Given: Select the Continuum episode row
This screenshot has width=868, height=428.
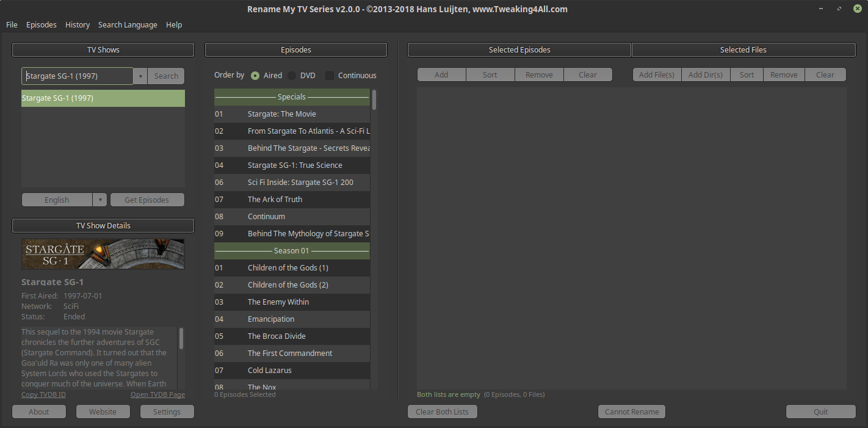Looking at the screenshot, I should (292, 216).
